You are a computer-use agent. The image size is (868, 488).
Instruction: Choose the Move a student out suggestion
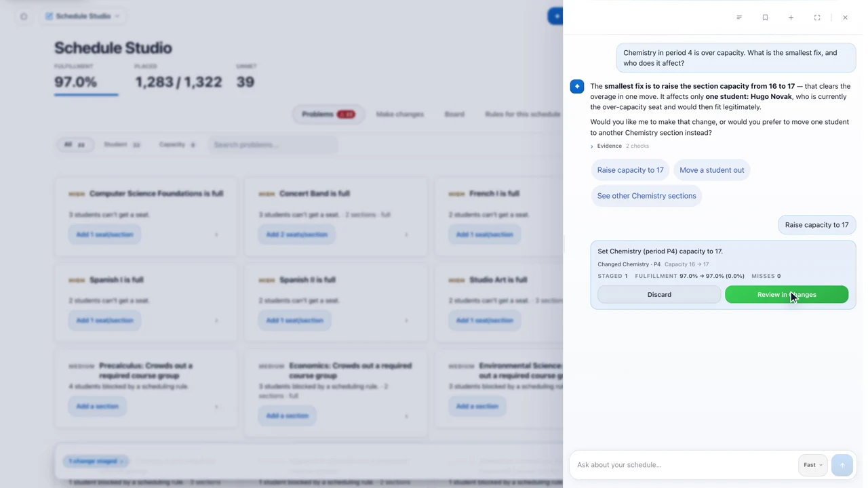click(712, 170)
